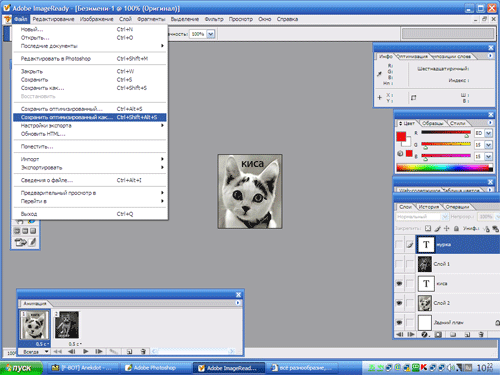Click create new layer icon in Layers panel

point(467,334)
